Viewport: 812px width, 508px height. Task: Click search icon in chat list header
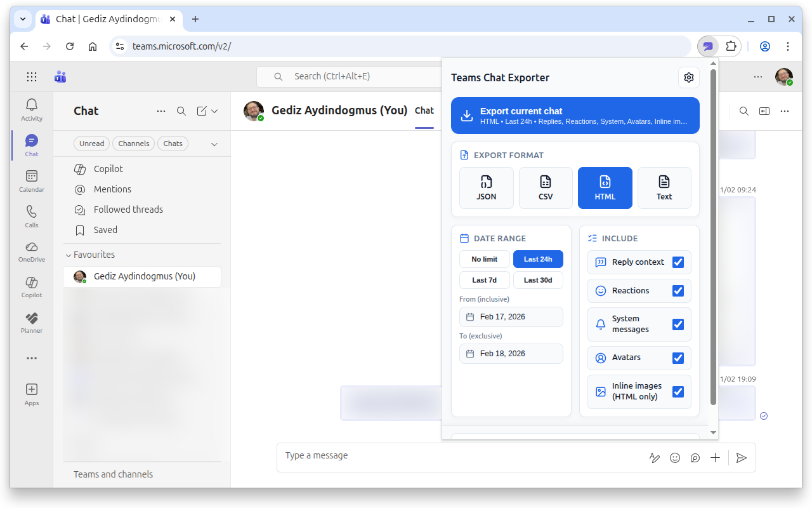point(181,111)
